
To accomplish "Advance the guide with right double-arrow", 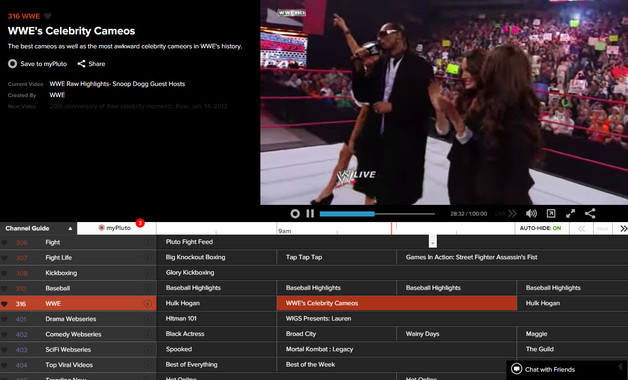I will [623, 228].
